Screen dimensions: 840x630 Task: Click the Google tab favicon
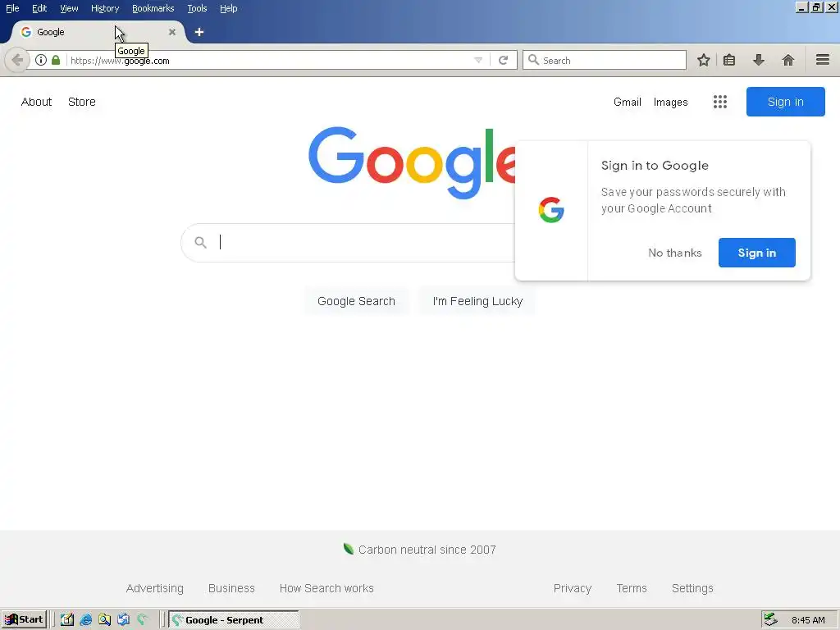click(x=25, y=32)
